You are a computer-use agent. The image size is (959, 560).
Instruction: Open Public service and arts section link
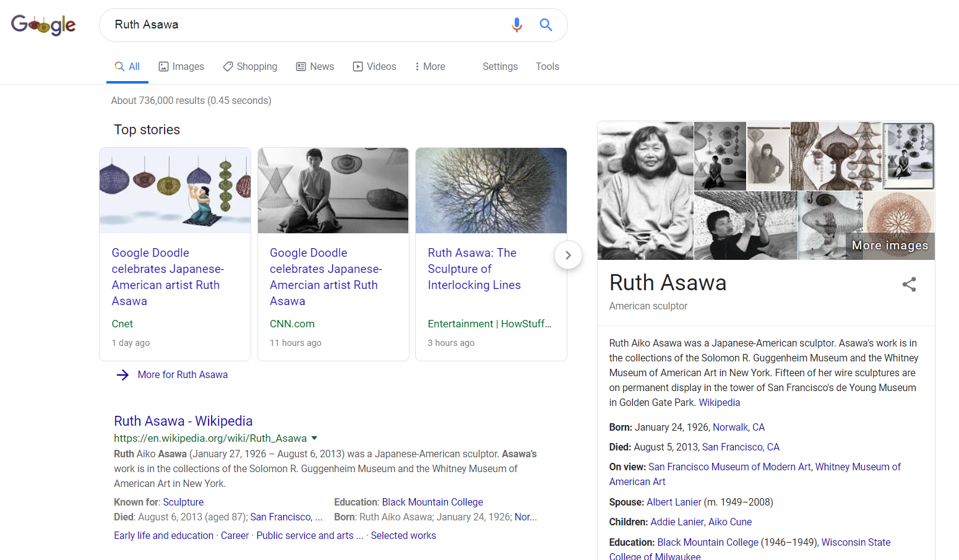coord(310,535)
